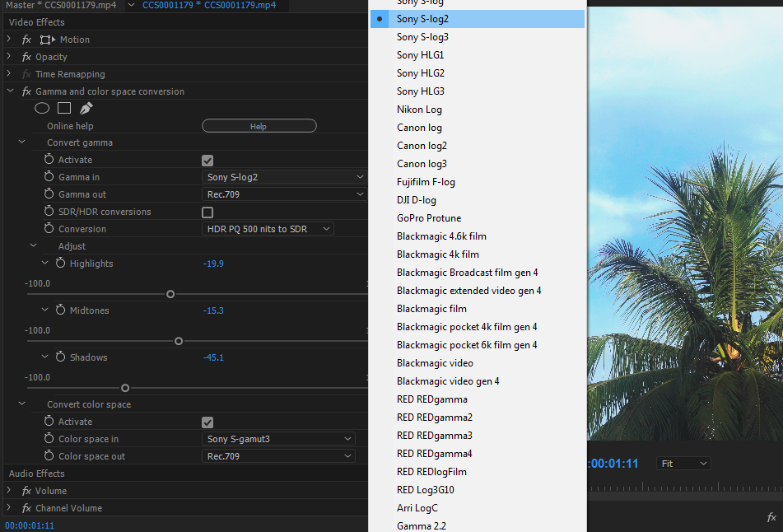
Task: Toggle animation stopwatch for Gamma in
Action: pyautogui.click(x=49, y=176)
